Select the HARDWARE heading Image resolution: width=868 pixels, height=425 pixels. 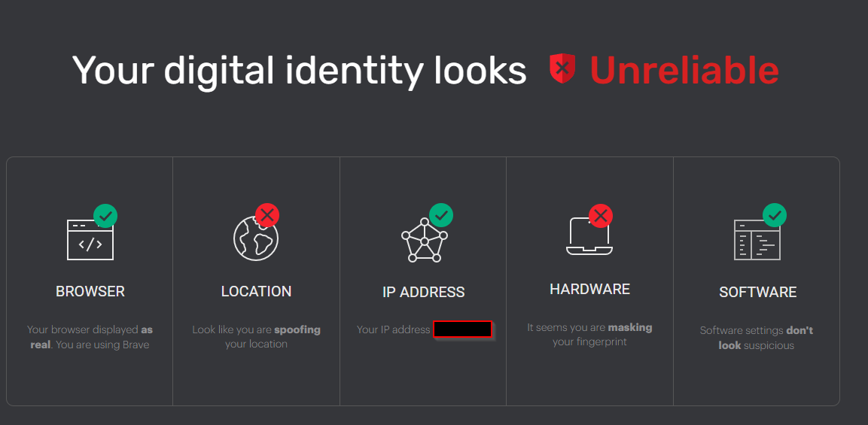[x=589, y=289]
